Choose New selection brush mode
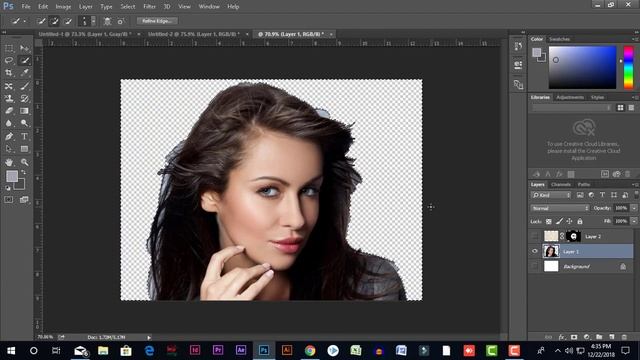Screen dimensions: 640x360 [41, 21]
